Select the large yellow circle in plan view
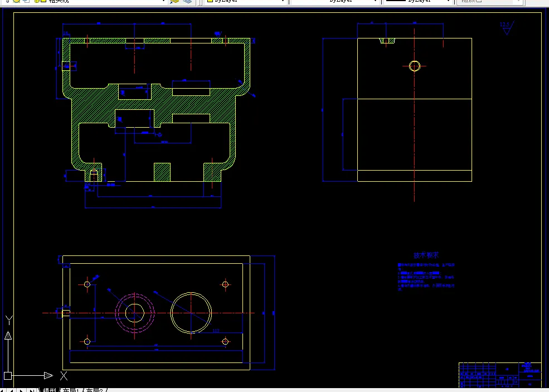Screen dimensions: 549x392 coord(191,313)
